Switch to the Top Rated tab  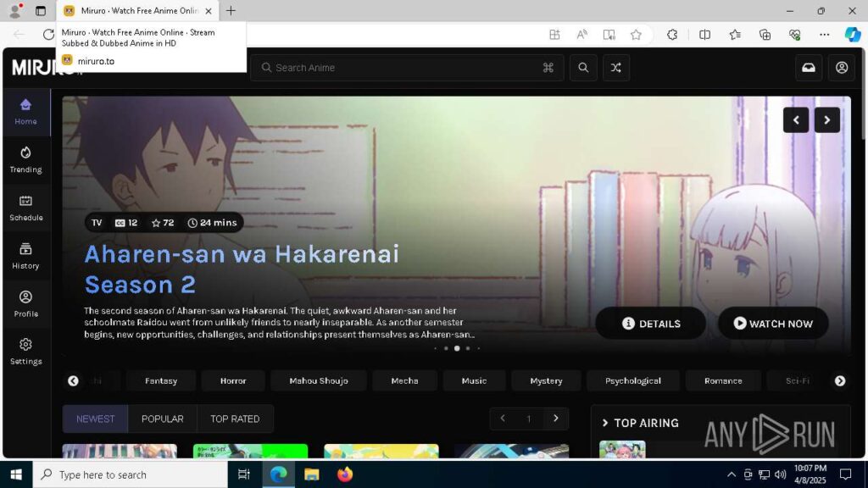[235, 419]
